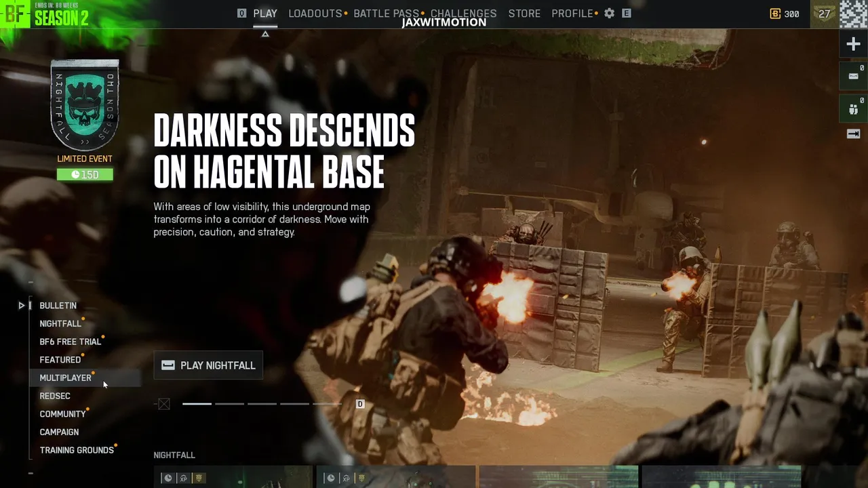Jump to the third carousel slide indicator
This screenshot has width=868, height=488.
click(262, 404)
